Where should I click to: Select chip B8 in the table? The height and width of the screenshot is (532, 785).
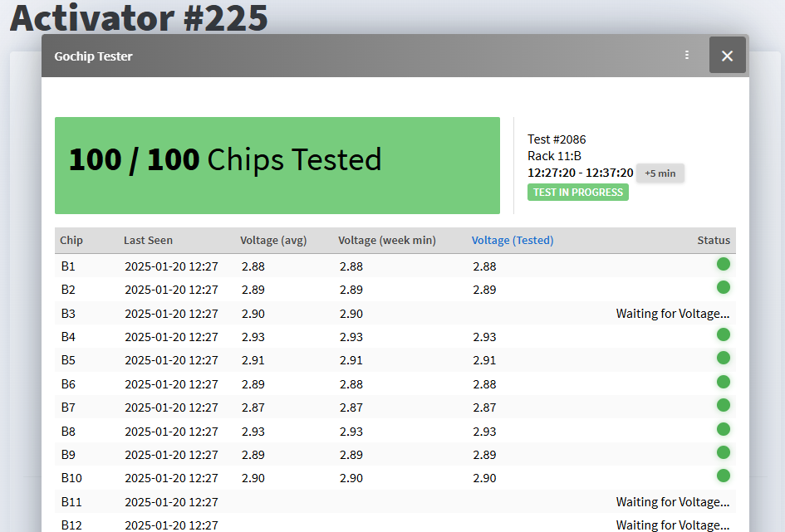[x=68, y=432]
